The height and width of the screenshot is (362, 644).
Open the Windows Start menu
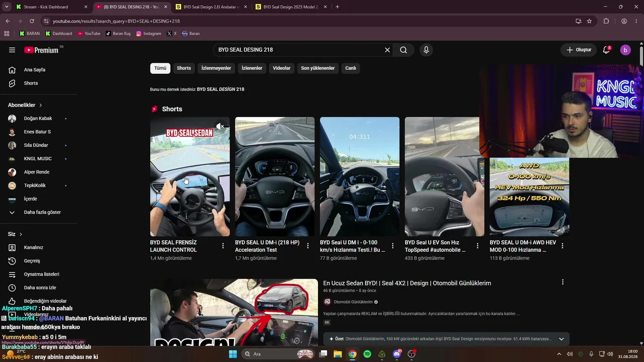coord(233,354)
